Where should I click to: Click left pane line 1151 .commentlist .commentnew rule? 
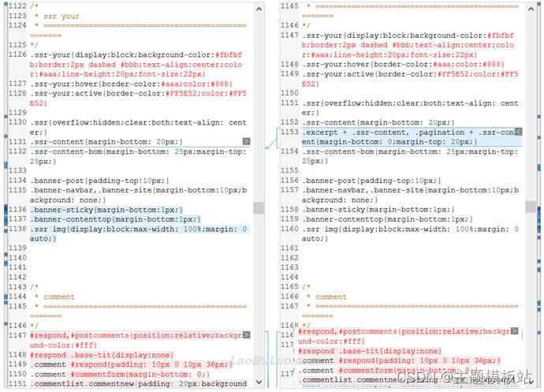[139, 383]
